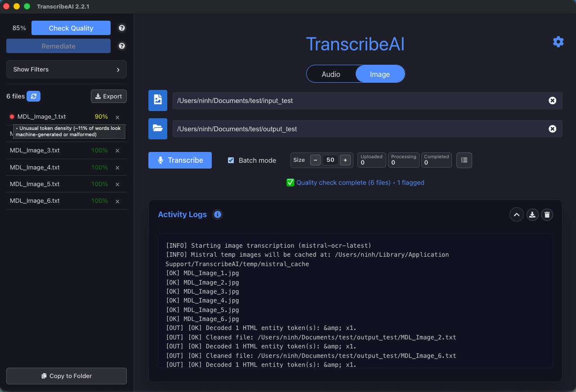Click the "Starting image transcription" log line
The width and height of the screenshot is (576, 392).
click(x=268, y=245)
